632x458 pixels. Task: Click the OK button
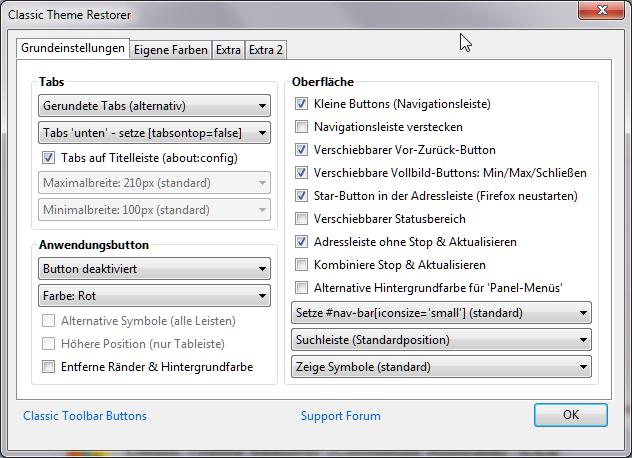tap(570, 415)
